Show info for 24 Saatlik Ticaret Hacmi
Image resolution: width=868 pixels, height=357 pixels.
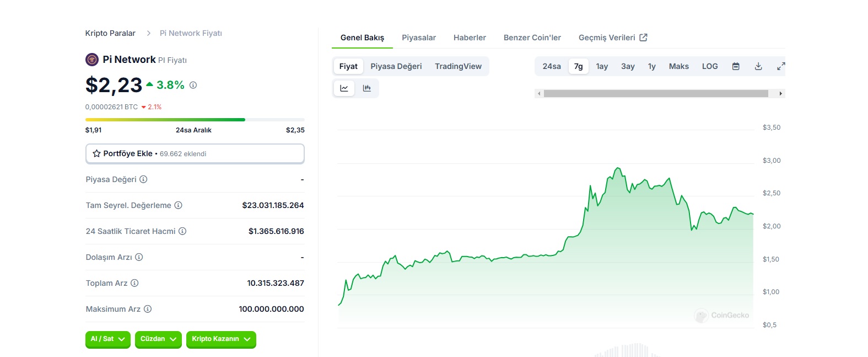point(182,231)
